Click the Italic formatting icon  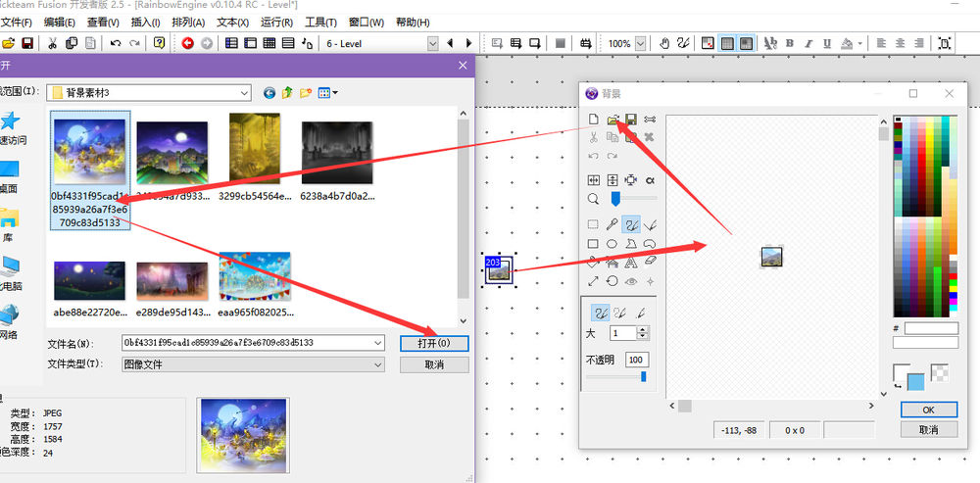coord(808,43)
